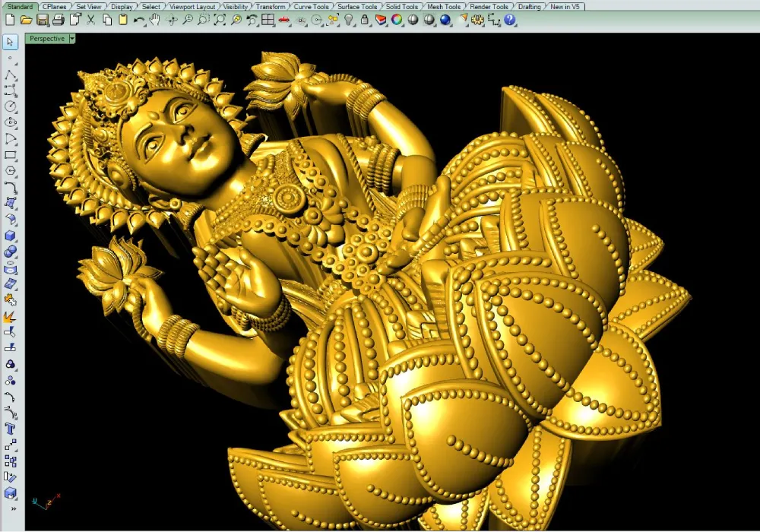The image size is (760, 532).
Task: Select the Polygon tool in sidebar
Action: click(10, 171)
